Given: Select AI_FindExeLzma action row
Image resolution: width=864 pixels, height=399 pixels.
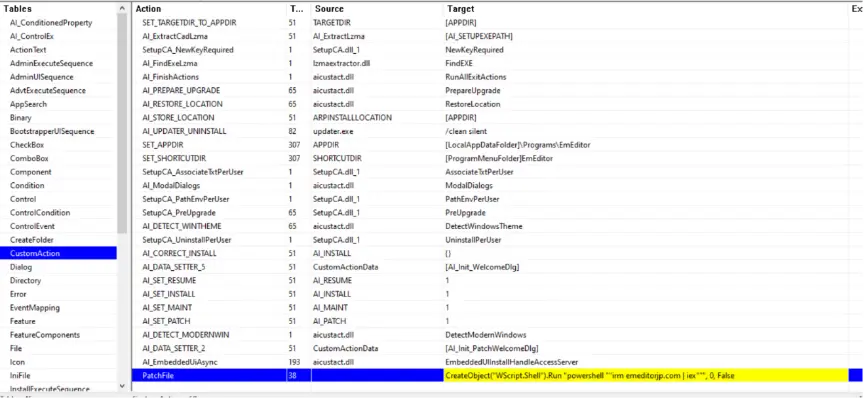Looking at the screenshot, I should pos(170,63).
